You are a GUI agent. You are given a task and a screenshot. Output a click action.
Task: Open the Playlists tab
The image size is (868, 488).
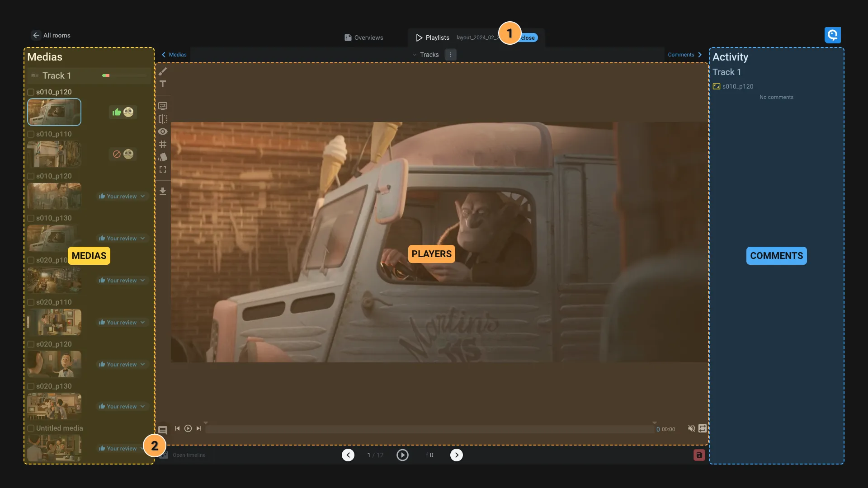pos(433,38)
